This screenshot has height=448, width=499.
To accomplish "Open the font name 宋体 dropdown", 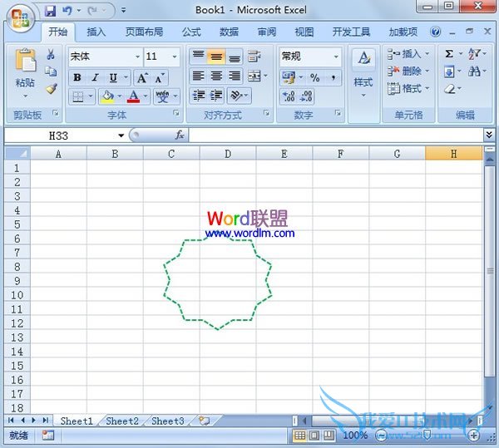I will [x=137, y=57].
